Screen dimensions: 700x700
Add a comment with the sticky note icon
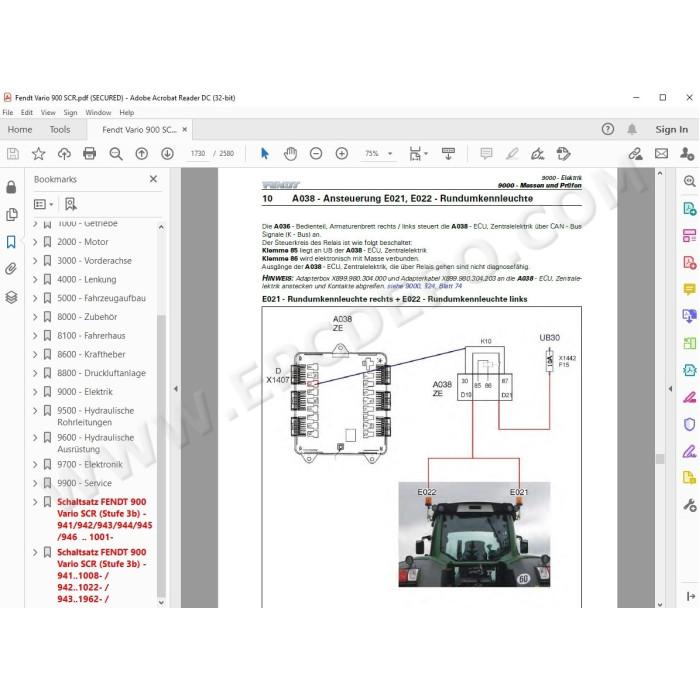point(486,154)
